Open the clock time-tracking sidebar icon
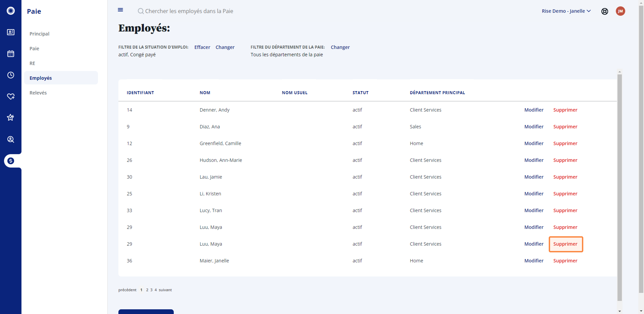Screen dimensions: 644x314 (x=11, y=75)
